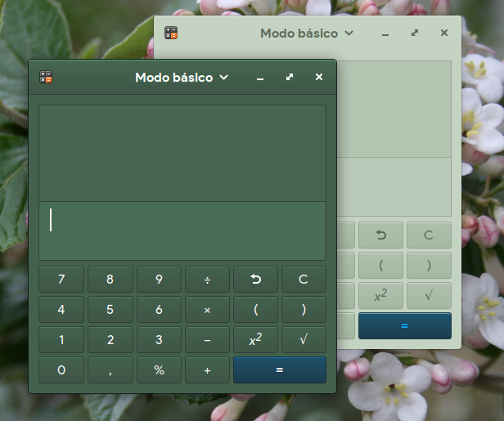Click the 5 key on the dark calculator
The width and height of the screenshot is (504, 421).
[x=110, y=309]
